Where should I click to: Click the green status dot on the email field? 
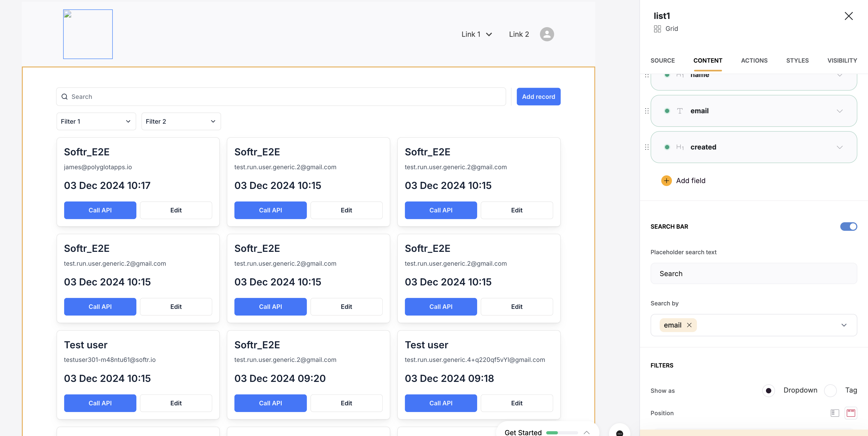[x=667, y=111]
